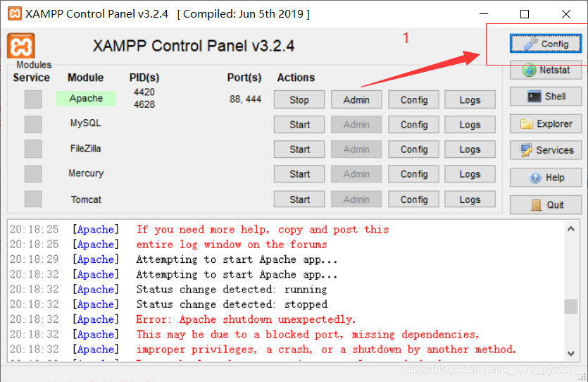Viewport: 588px width, 382px height.
Task: Click the 20:18:29 Attempting to start Apache line
Action: tap(237, 259)
